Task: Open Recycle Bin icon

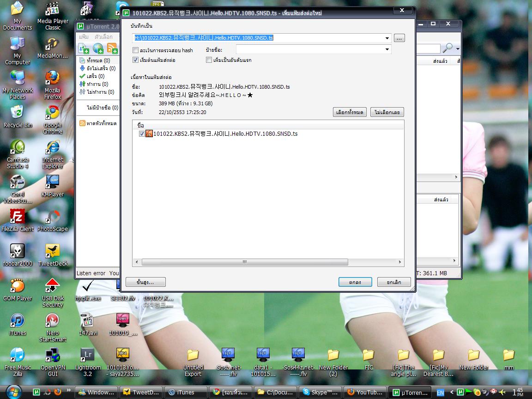Action: point(17,117)
